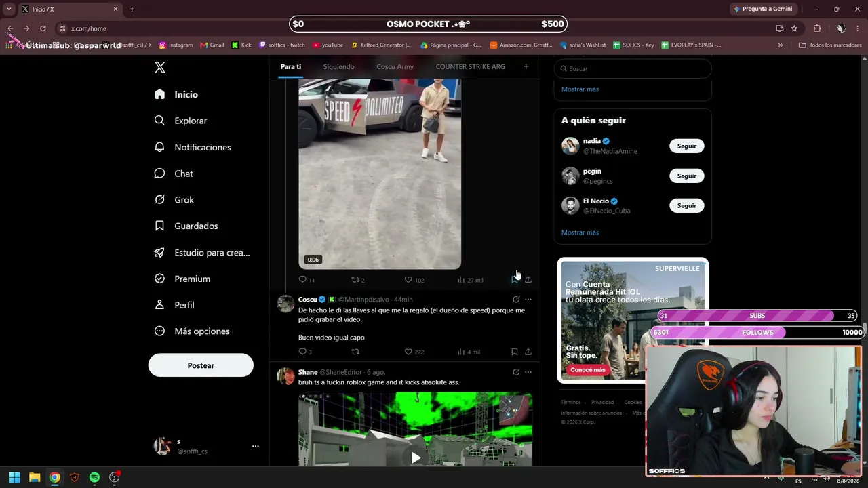Reload the page in Chrome
The width and height of the screenshot is (868, 488).
(x=43, y=28)
